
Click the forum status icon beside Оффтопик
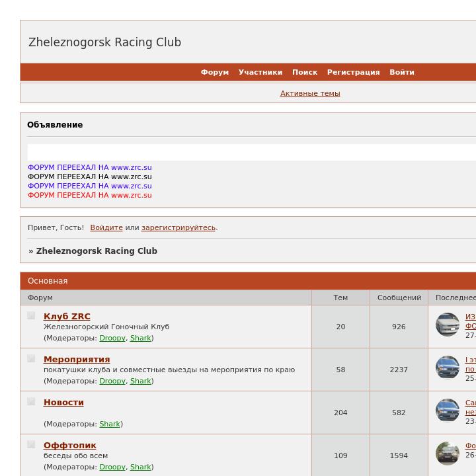[31, 444]
